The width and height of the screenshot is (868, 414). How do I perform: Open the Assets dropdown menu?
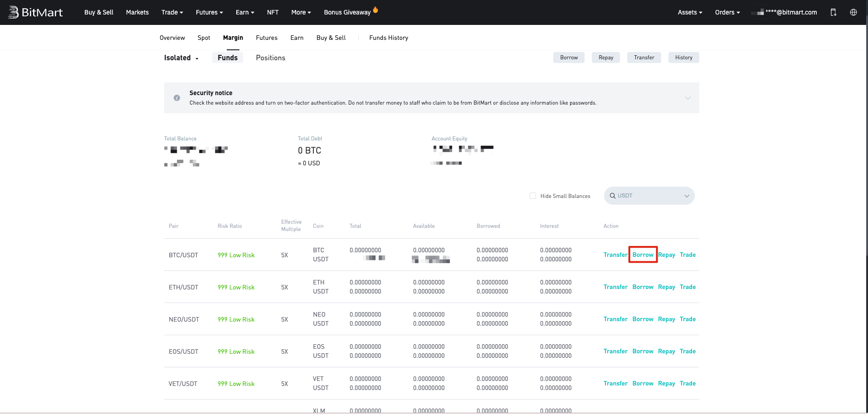point(690,12)
